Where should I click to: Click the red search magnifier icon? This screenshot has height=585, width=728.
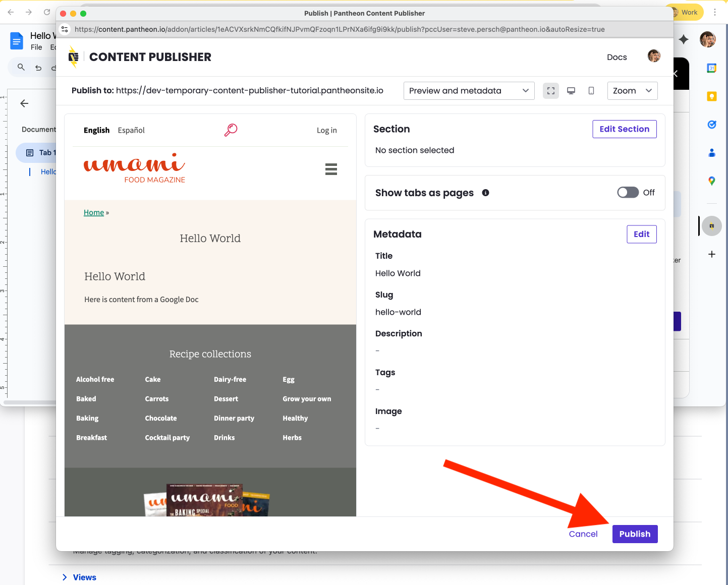231,130
